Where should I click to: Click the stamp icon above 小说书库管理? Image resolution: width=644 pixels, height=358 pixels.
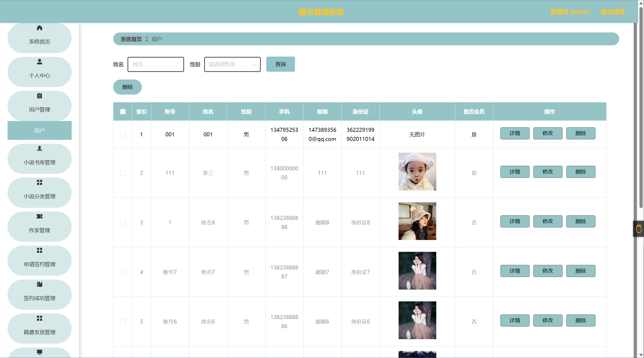(x=39, y=148)
